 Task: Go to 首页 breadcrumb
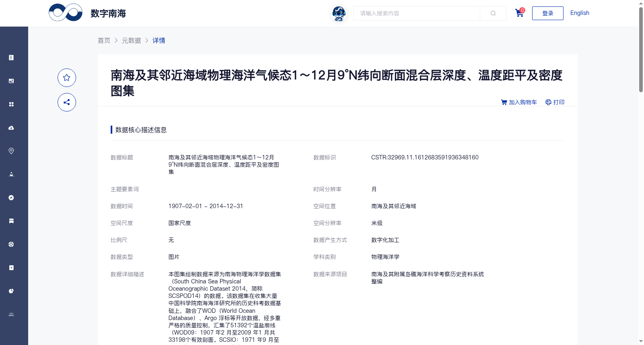(104, 40)
